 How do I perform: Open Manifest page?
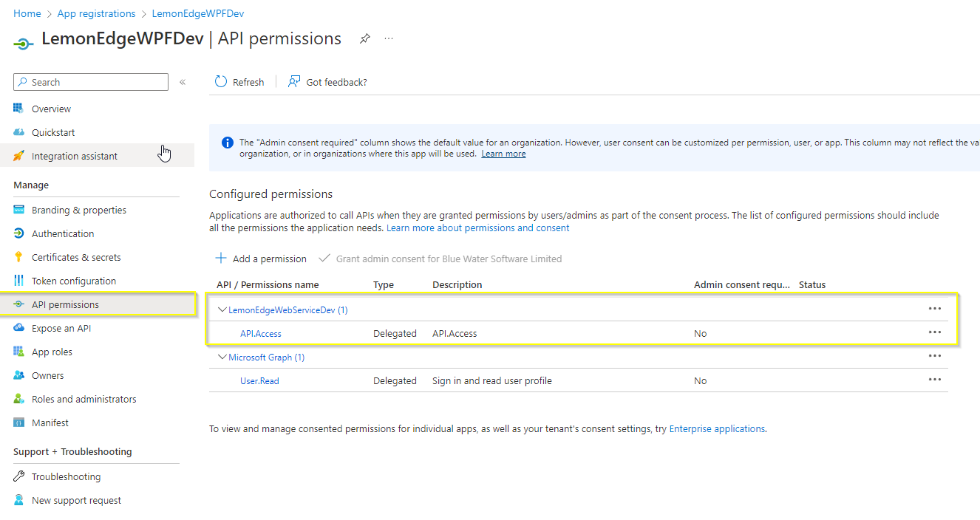50,422
